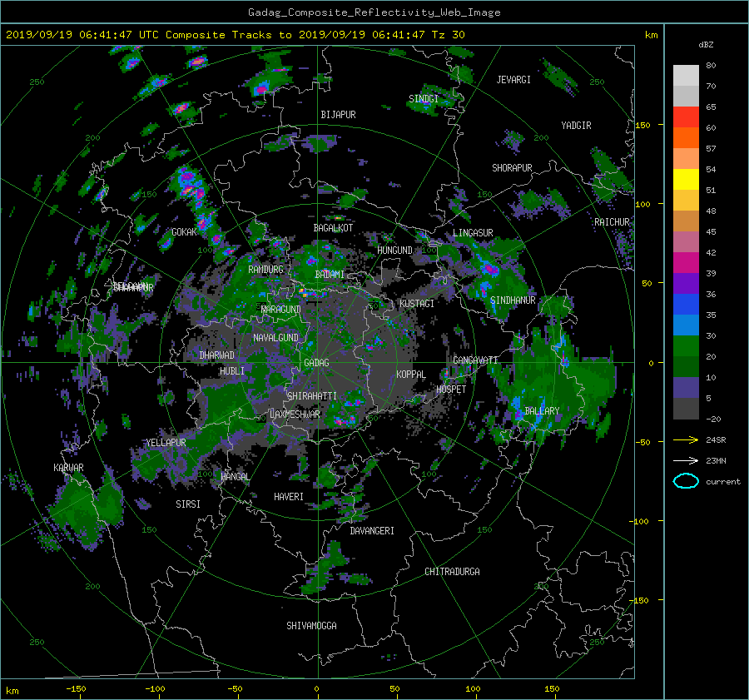The height and width of the screenshot is (700, 749).
Task: Click the GANGAVATI city label
Action: tap(475, 360)
